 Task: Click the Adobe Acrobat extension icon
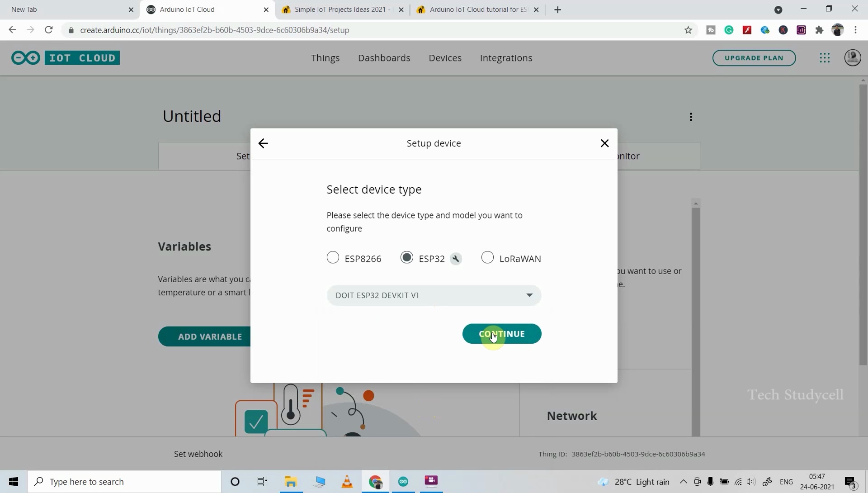coord(747,30)
